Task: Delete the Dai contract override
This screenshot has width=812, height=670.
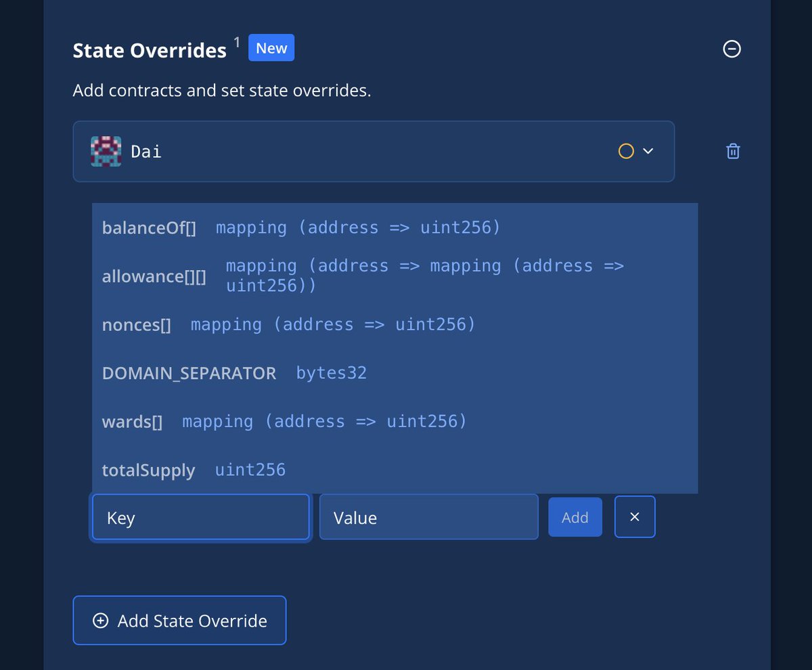Action: (733, 151)
